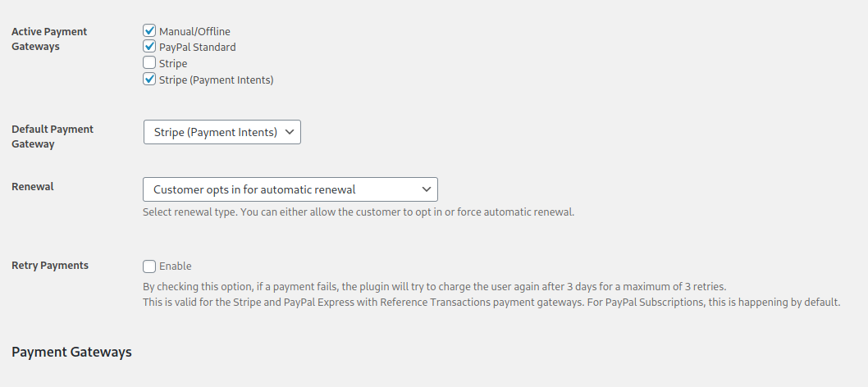This screenshot has height=387, width=868.
Task: Click the 'PayPal Standard' label text
Action: [197, 48]
